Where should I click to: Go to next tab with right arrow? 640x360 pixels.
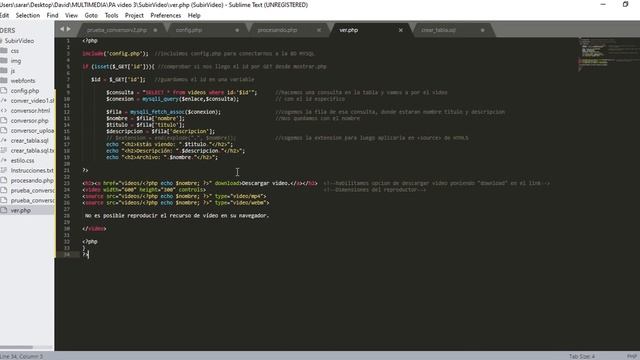click(68, 29)
